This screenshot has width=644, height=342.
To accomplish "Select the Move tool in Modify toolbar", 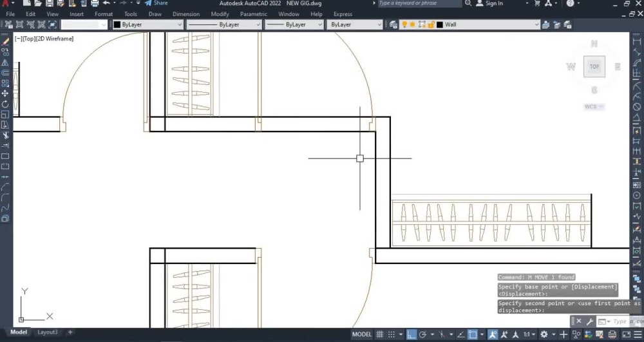I will tap(5, 93).
